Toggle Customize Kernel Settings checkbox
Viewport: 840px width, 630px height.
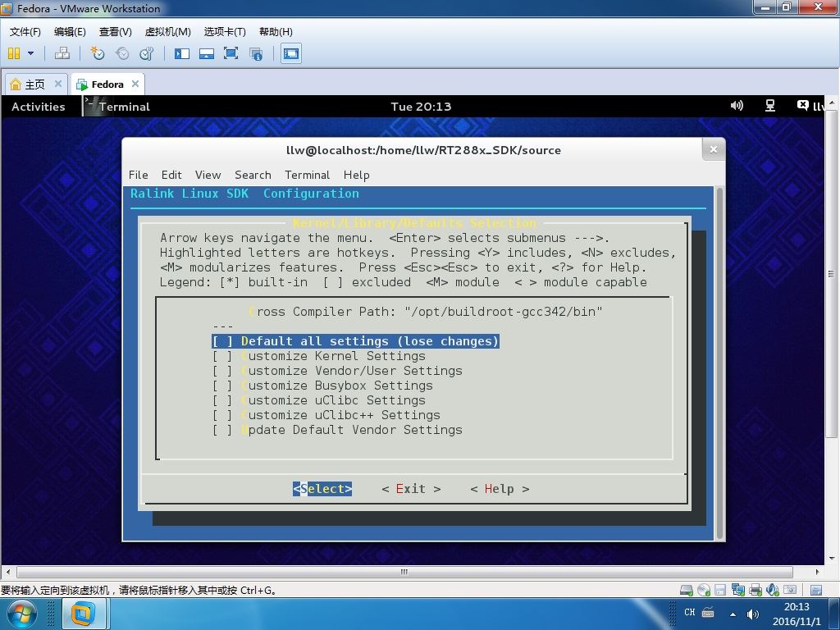coord(222,356)
